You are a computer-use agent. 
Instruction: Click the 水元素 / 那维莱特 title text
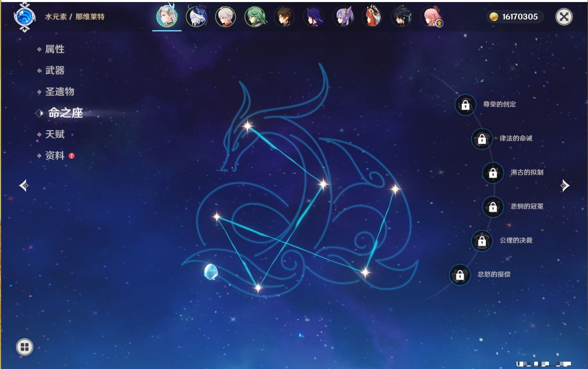click(x=75, y=17)
